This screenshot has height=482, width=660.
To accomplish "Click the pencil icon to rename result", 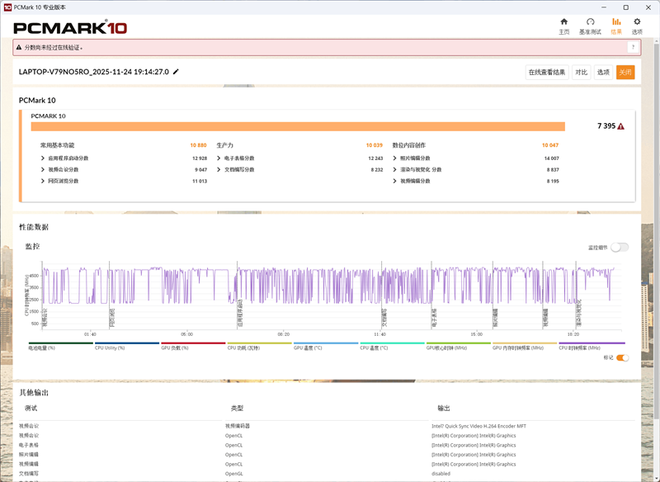I will (x=176, y=72).
